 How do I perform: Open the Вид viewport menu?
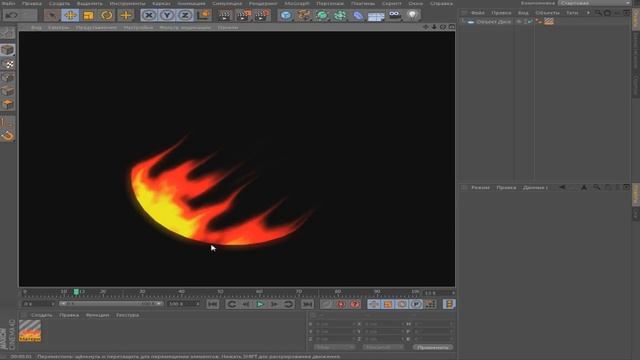[x=36, y=28]
